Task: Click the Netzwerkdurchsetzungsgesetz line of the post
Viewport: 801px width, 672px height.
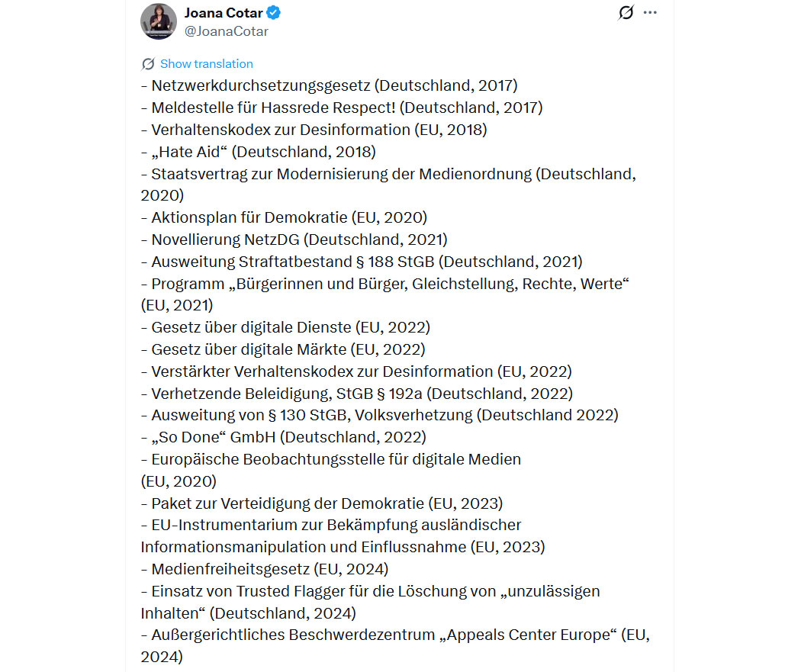Action: [330, 85]
